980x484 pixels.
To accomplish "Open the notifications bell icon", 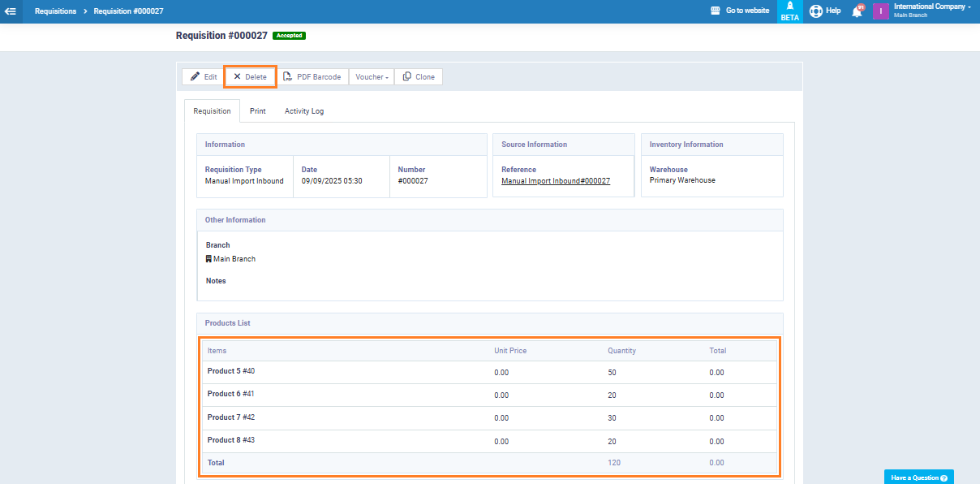I will pos(857,11).
